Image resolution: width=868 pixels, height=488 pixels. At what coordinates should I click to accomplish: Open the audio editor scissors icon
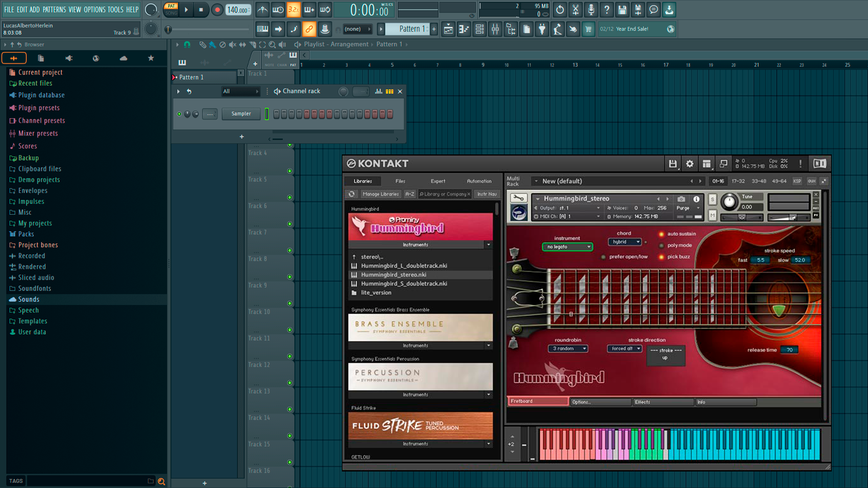tap(576, 10)
